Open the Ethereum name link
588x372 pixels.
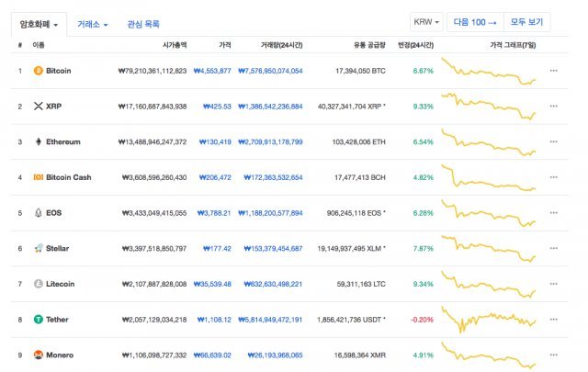(x=63, y=142)
